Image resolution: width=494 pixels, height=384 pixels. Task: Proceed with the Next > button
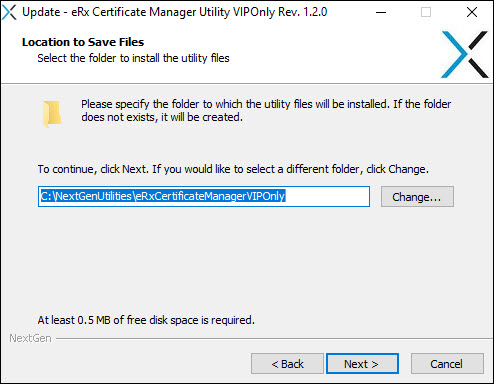point(362,364)
